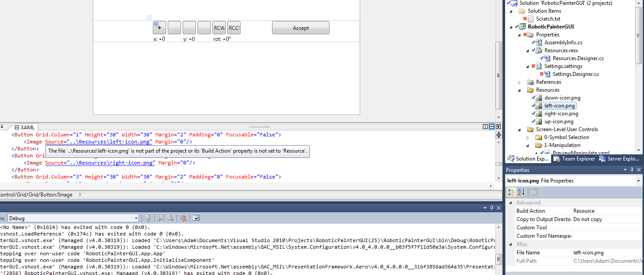The image size is (644, 275).
Task: Click the RCC button in the designer
Action: pyautogui.click(x=234, y=28)
